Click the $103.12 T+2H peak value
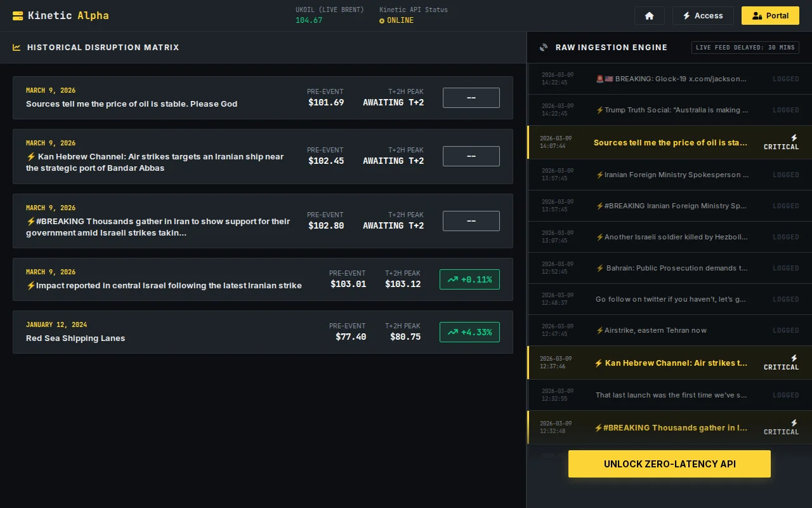The width and height of the screenshot is (812, 508). (403, 284)
